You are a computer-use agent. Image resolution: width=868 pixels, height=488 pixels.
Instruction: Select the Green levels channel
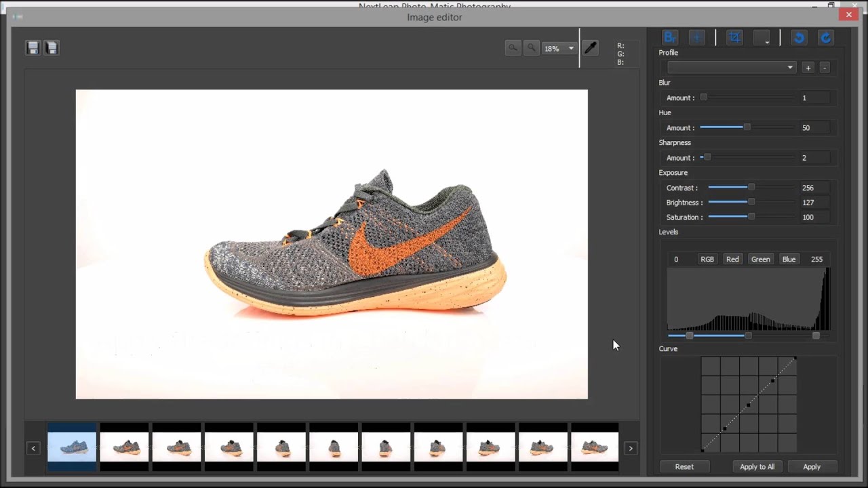(760, 259)
